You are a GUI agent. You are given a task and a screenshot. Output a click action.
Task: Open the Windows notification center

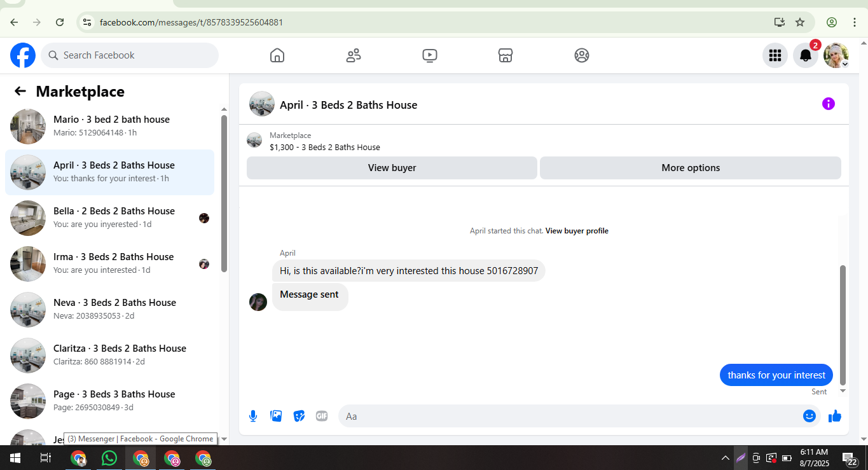[850, 458]
